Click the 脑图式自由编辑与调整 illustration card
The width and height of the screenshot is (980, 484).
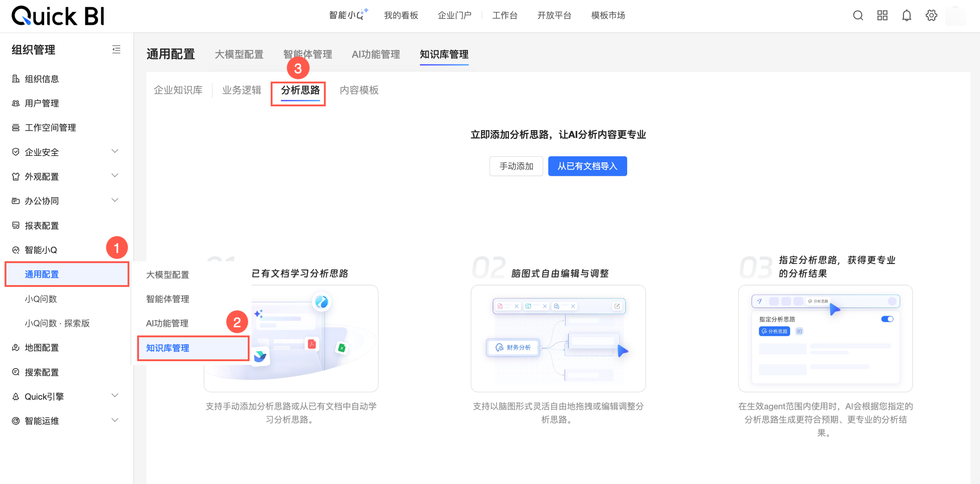pyautogui.click(x=558, y=338)
